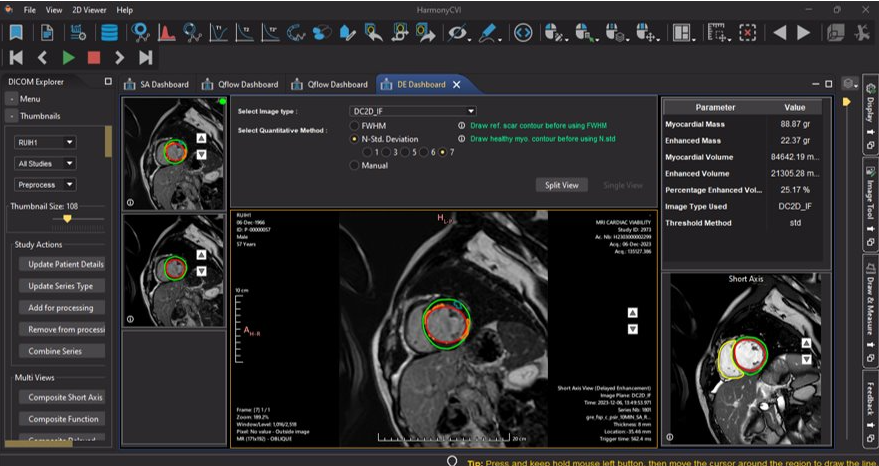879x466 pixels.
Task: Adjust the Thumbnail Size slider handle
Action: click(x=68, y=218)
